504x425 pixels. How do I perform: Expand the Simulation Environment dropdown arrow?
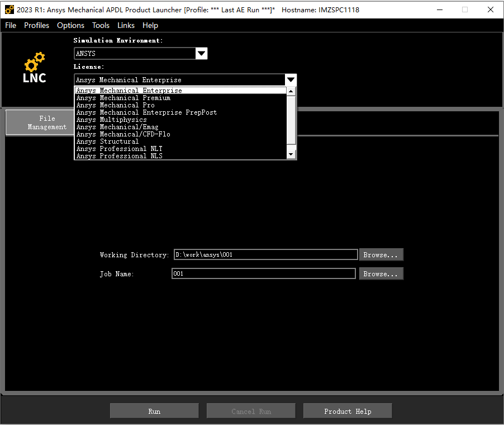[202, 54]
